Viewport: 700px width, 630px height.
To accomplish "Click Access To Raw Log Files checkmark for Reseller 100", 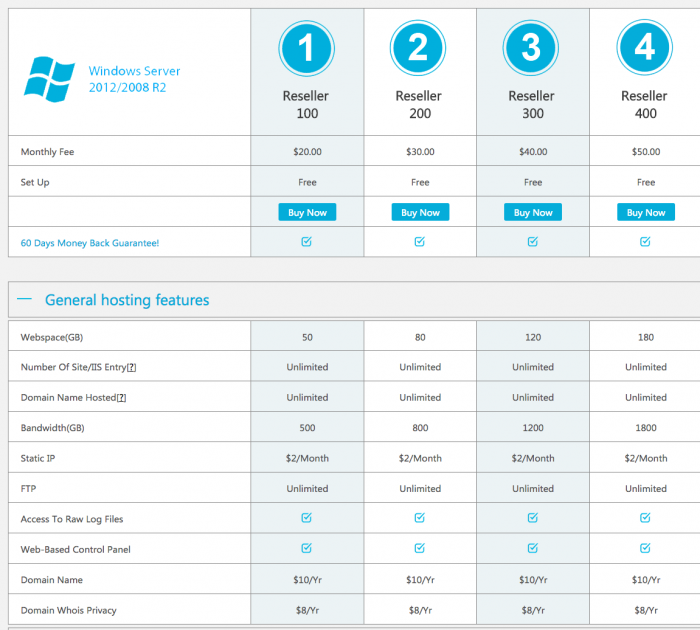I will (307, 517).
